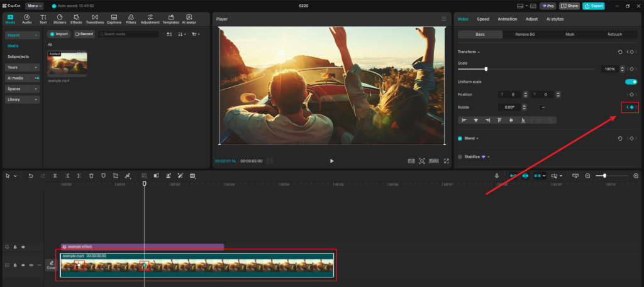This screenshot has width=644, height=287.
Task: Open the Effects panel
Action: point(76,19)
